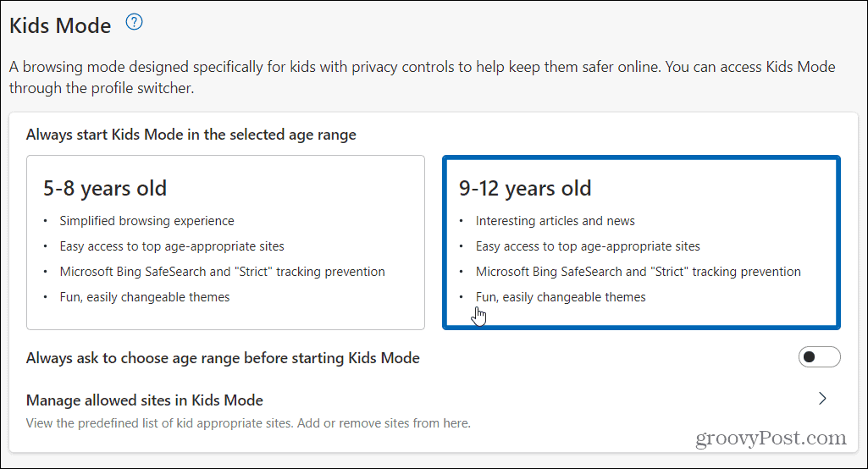The image size is (868, 469).
Task: Click "Easy access" bullet in the 5-8 card
Action: click(172, 246)
